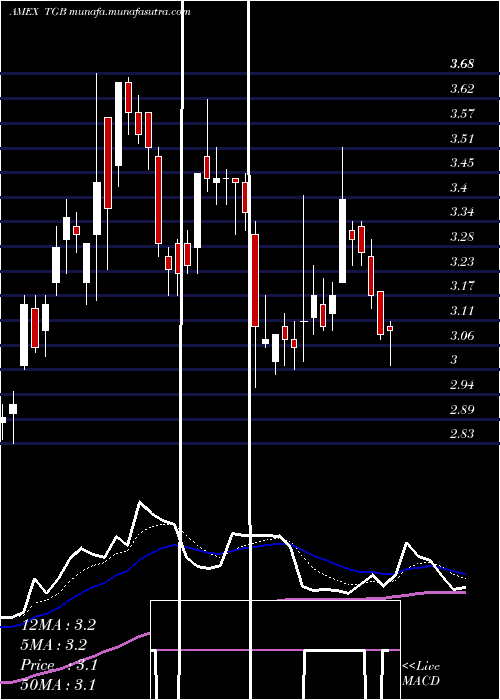
Task: Click the 3.68 price axis label
Action: tap(462, 64)
